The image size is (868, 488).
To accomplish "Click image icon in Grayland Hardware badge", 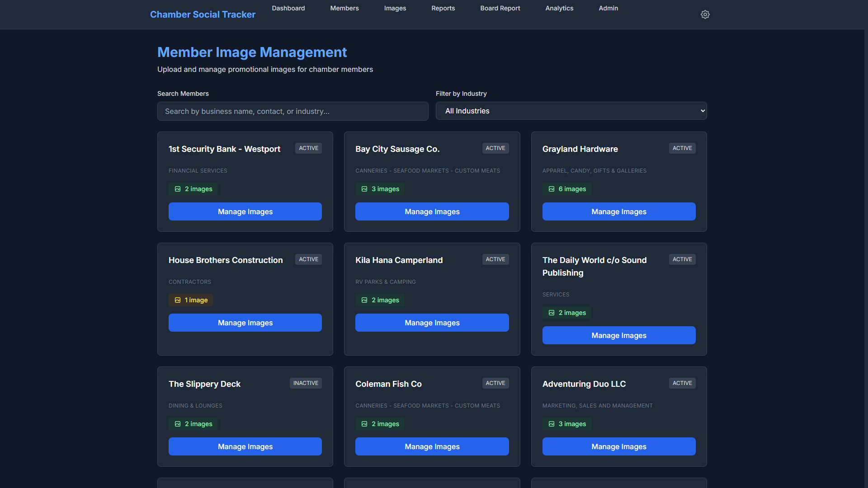I will (x=552, y=189).
